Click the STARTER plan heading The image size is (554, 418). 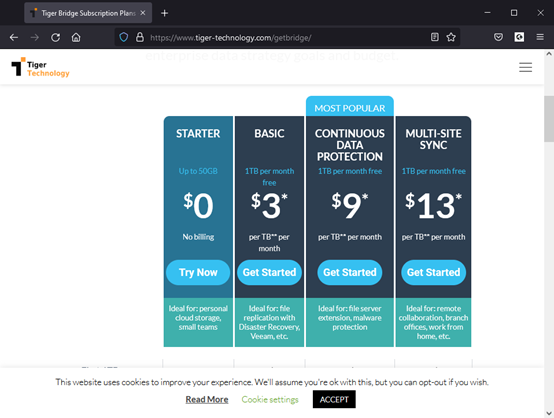click(198, 133)
